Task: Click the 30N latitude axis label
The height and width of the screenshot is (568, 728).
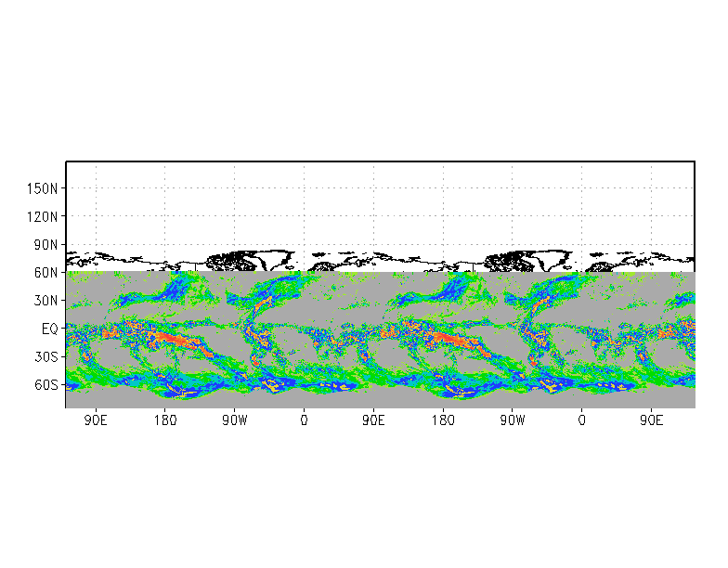Action: tap(46, 301)
